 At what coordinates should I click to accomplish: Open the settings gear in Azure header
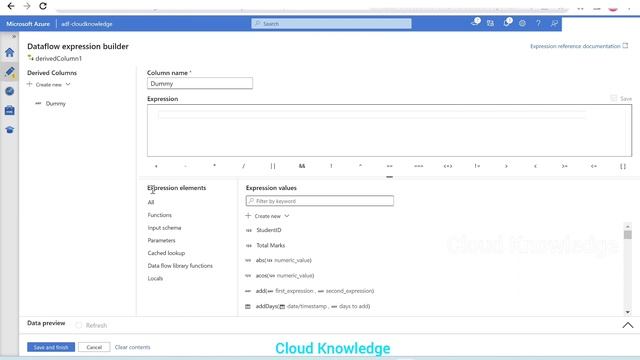click(x=522, y=23)
